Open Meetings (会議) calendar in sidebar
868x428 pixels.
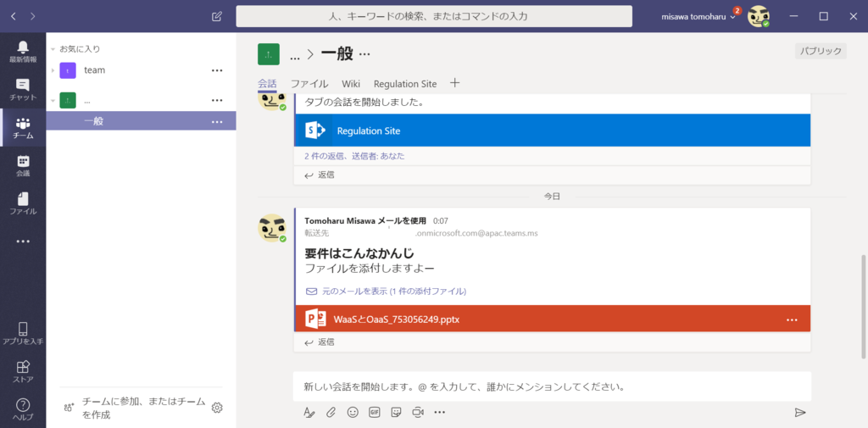[x=23, y=165]
